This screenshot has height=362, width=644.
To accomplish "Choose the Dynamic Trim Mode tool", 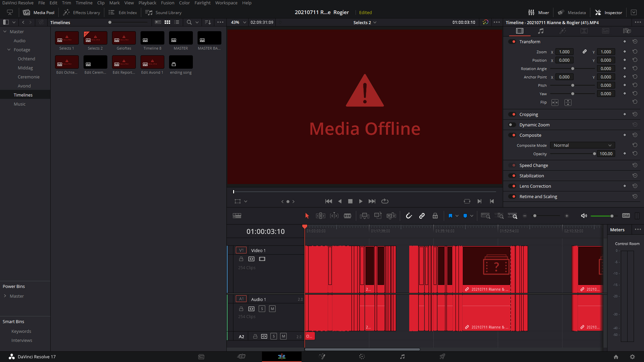I will [334, 216].
